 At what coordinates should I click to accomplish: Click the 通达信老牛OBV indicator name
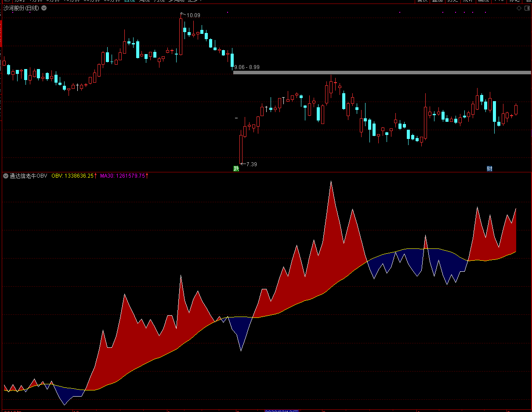click(x=29, y=176)
